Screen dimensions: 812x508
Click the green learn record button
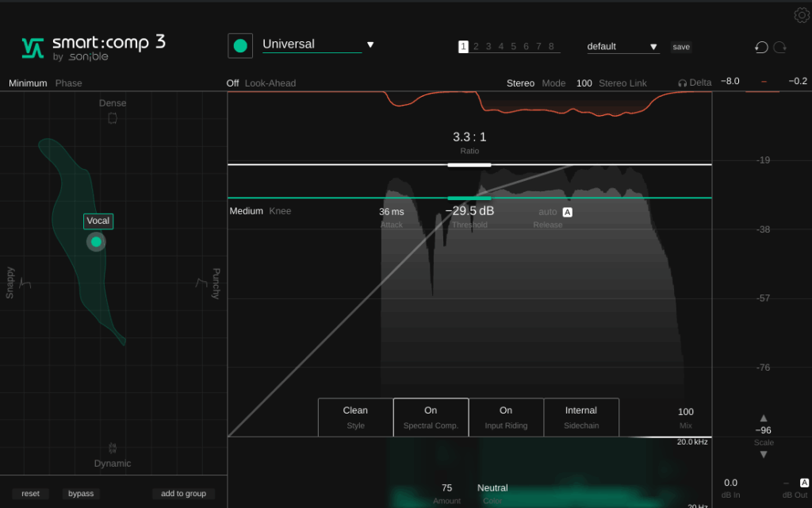240,45
